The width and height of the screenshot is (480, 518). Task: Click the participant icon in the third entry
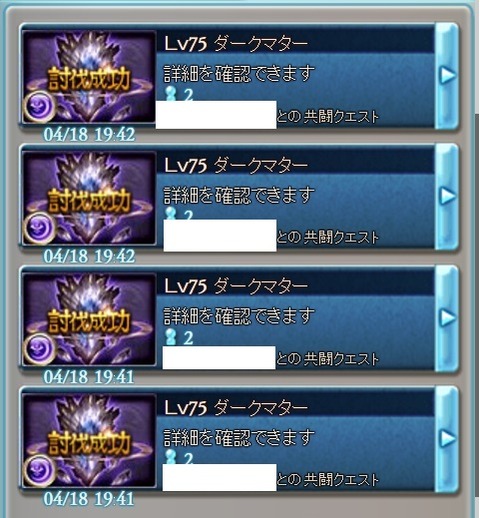[x=171, y=337]
